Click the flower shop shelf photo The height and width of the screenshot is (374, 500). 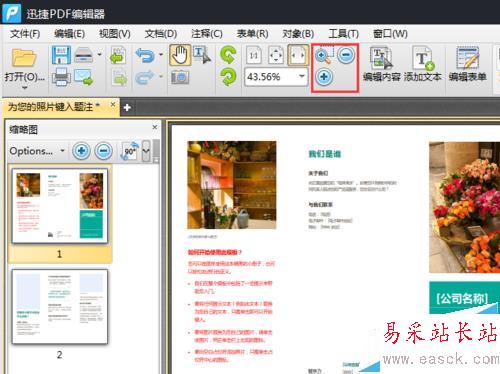232,185
